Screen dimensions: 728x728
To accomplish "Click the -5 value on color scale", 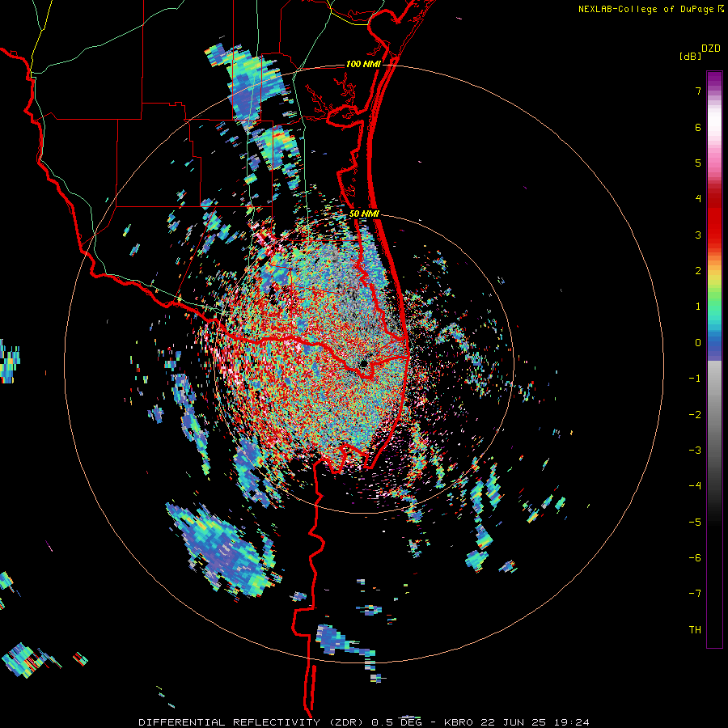I will coord(695,523).
